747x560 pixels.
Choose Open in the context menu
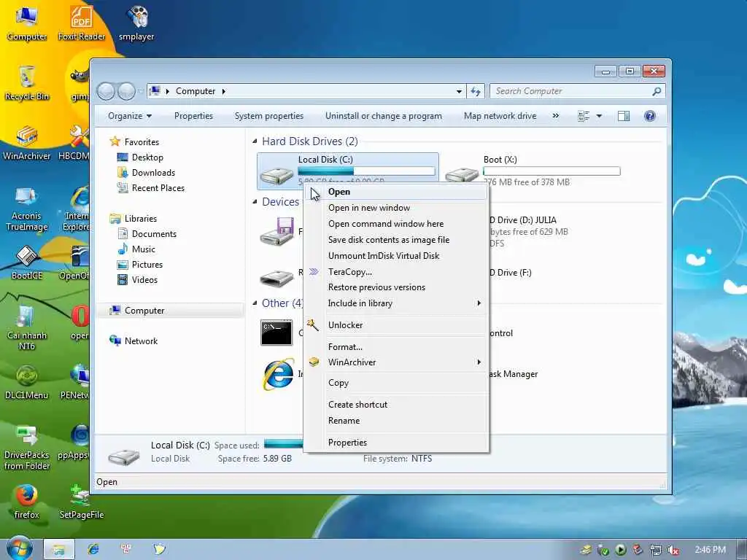click(x=395, y=192)
